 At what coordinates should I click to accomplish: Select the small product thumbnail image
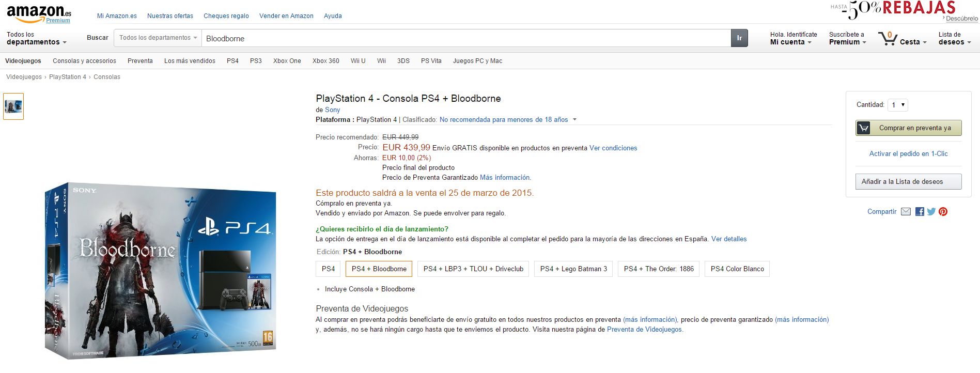tap(13, 106)
